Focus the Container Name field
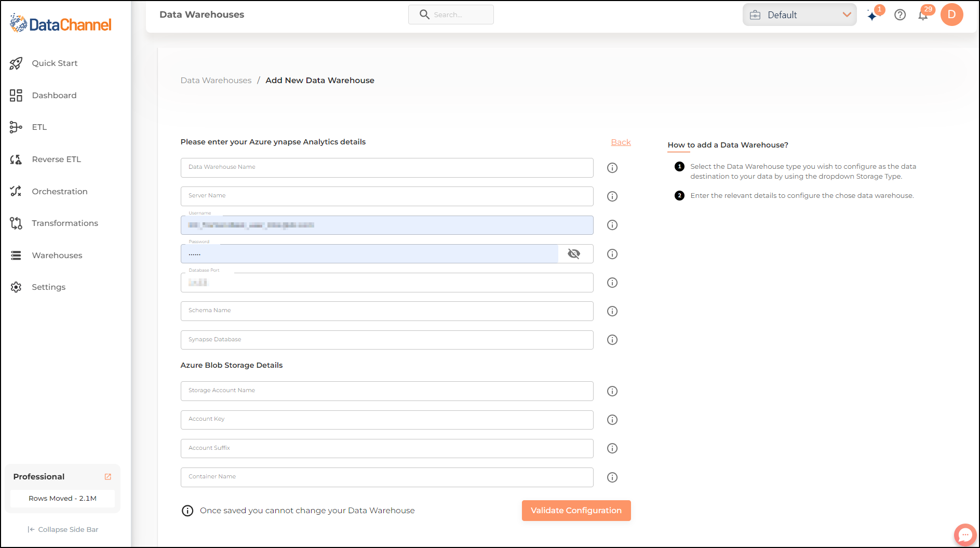 387,477
